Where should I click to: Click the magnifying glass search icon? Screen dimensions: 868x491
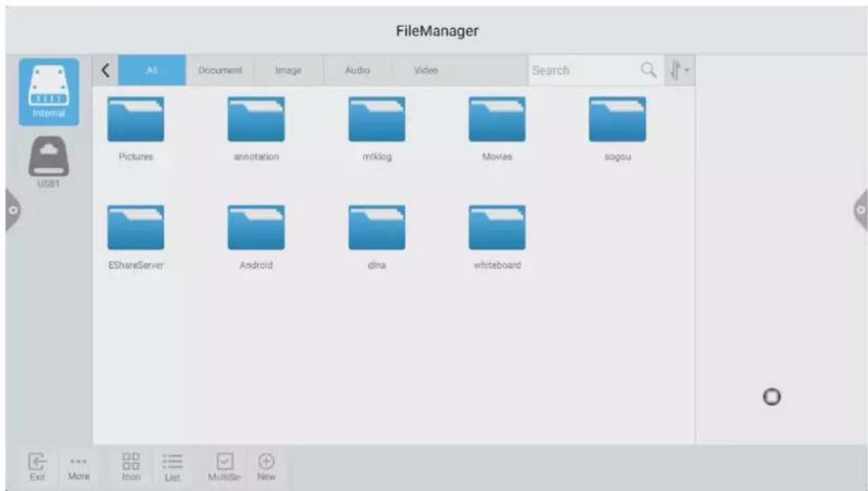pos(648,70)
